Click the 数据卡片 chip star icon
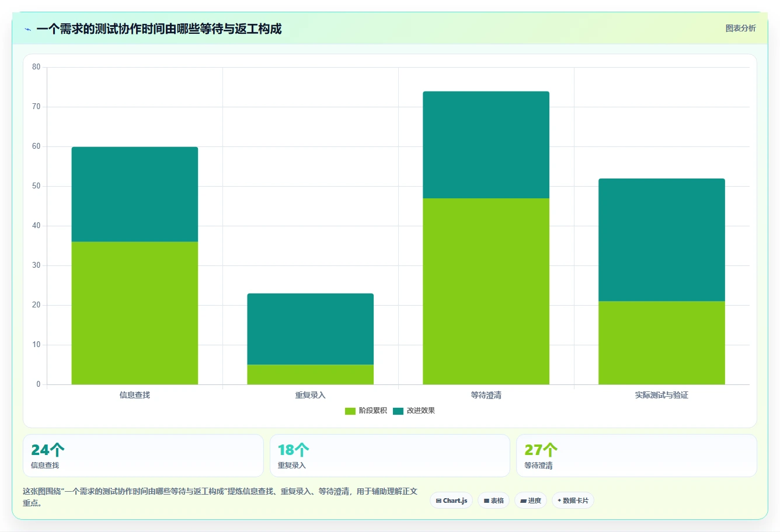The width and height of the screenshot is (780, 532). point(559,501)
